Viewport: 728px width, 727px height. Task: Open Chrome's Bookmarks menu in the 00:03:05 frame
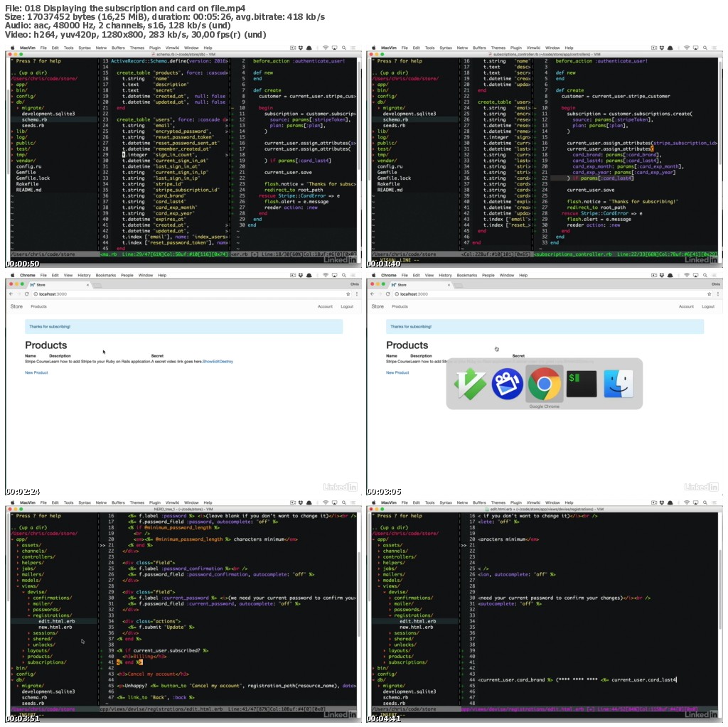click(466, 275)
